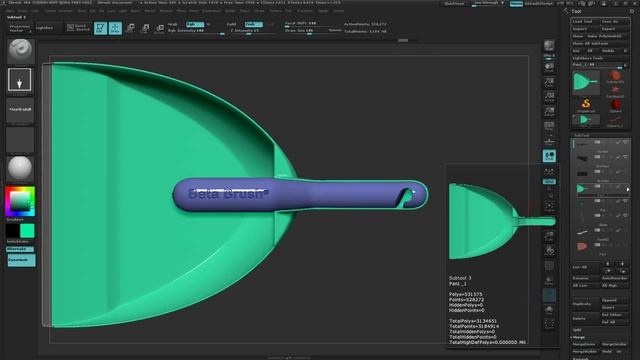The image size is (640, 360).
Task: Open the texture selection slot
Action: tap(20, 139)
